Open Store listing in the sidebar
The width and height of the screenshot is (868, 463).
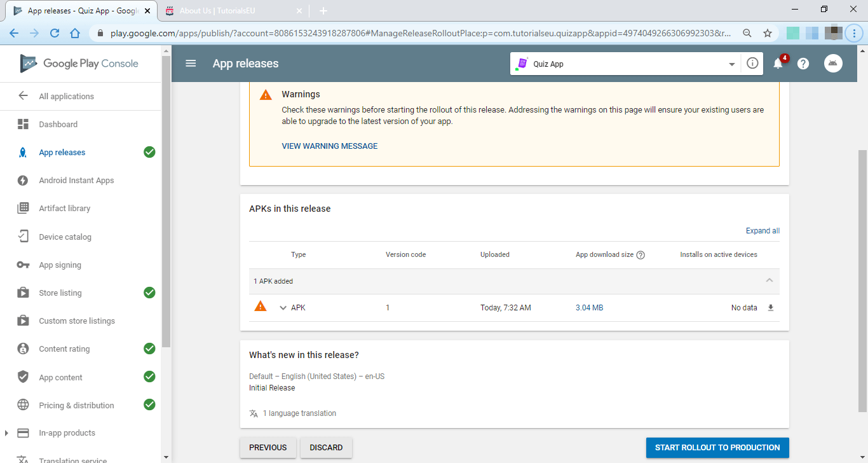pyautogui.click(x=60, y=293)
